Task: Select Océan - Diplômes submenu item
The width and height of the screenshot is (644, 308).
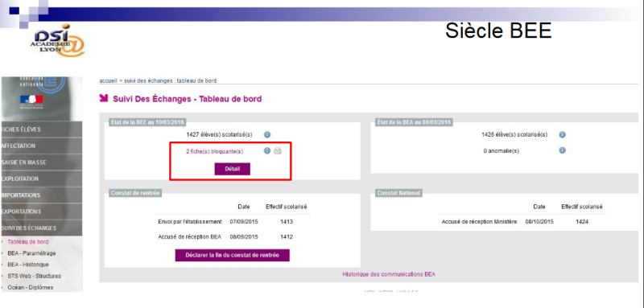Action: [31, 288]
